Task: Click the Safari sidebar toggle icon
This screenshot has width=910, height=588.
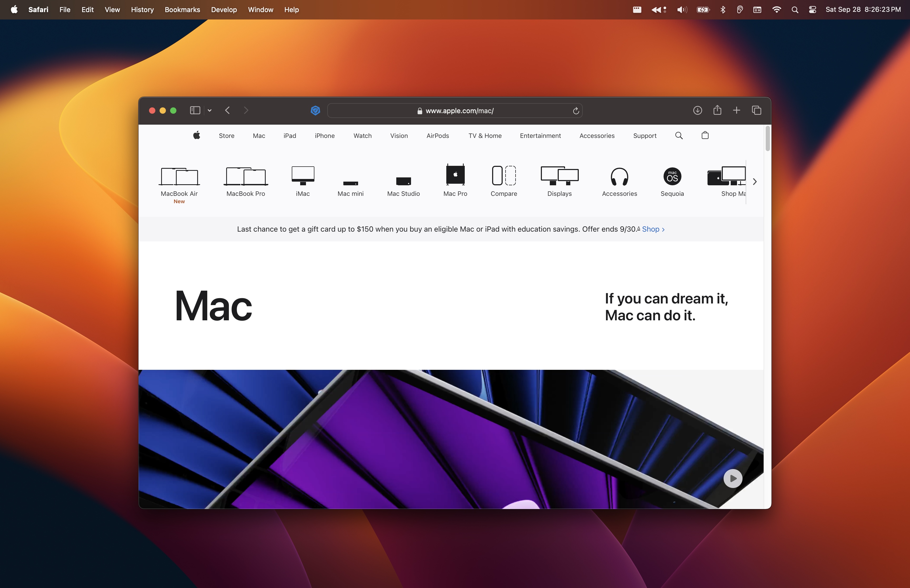Action: [195, 110]
